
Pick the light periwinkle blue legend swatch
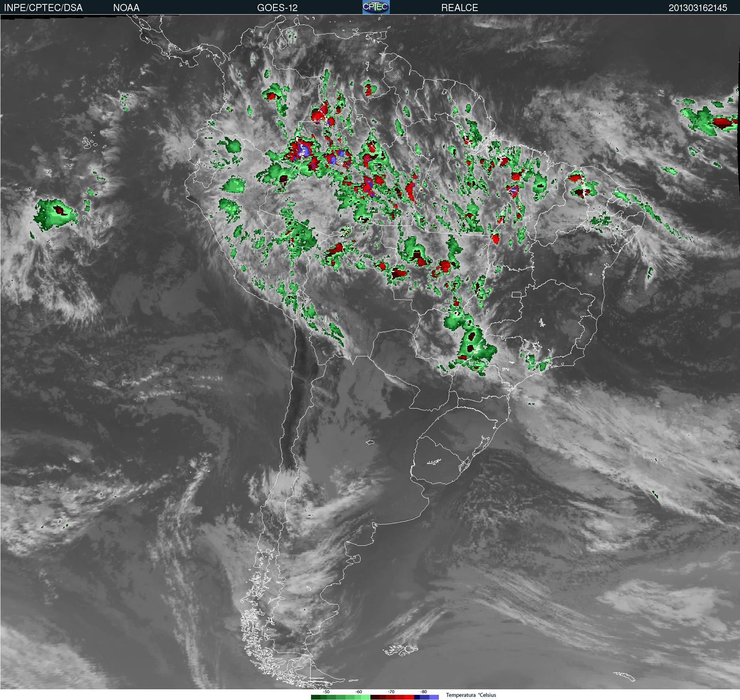click(x=434, y=697)
